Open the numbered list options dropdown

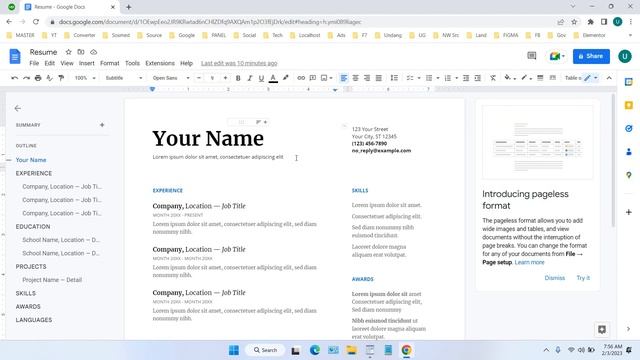456,78
